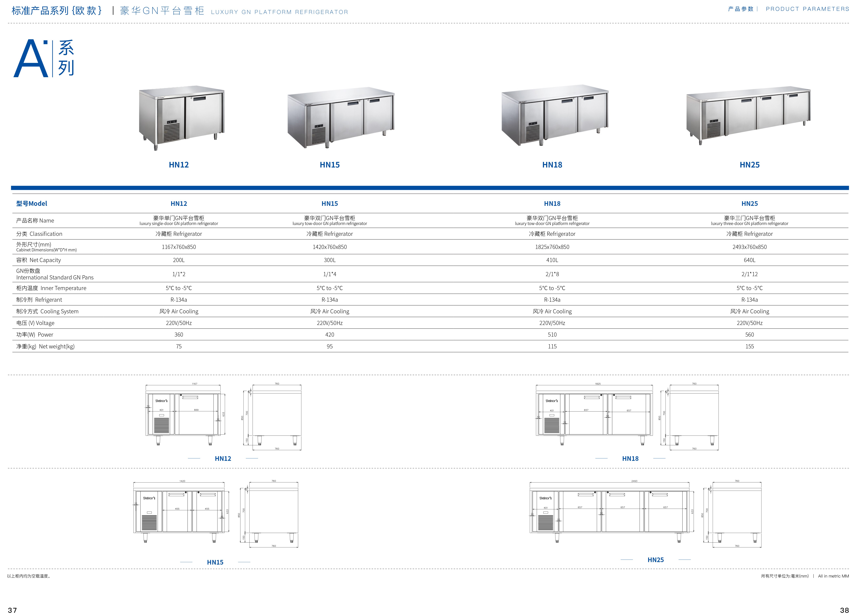
Task: Click the HN12 refrigerator product photo
Action: click(x=182, y=118)
